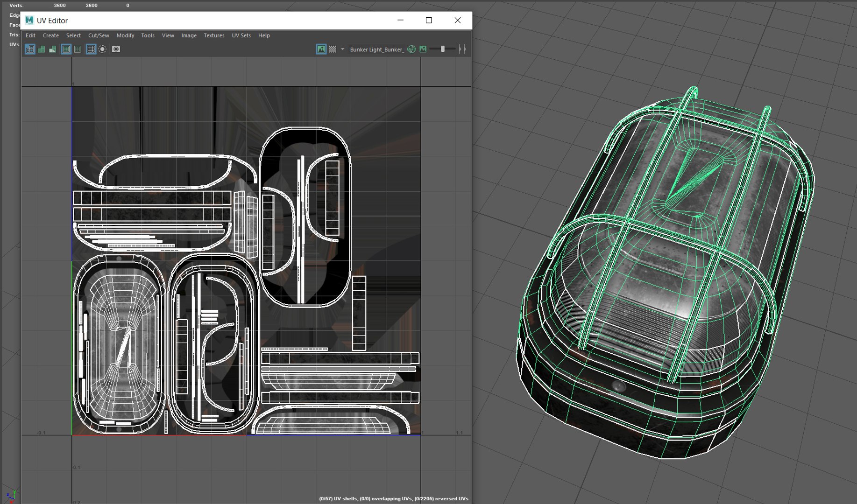Viewport: 857px width, 504px height.
Task: Toggle the checker map display
Action: coord(333,49)
